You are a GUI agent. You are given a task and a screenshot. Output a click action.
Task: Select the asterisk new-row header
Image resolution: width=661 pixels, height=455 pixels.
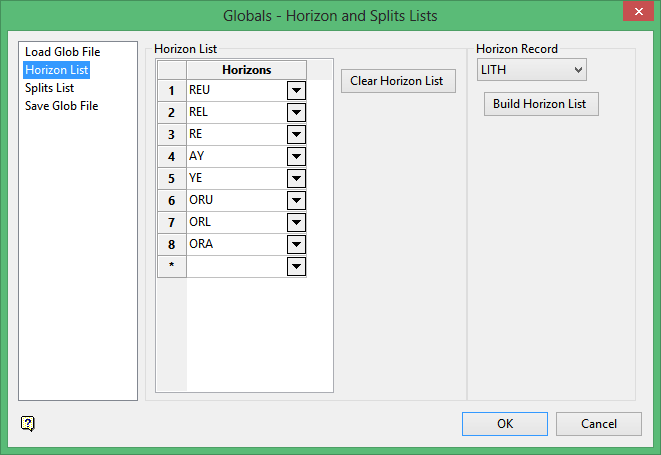tap(172, 266)
